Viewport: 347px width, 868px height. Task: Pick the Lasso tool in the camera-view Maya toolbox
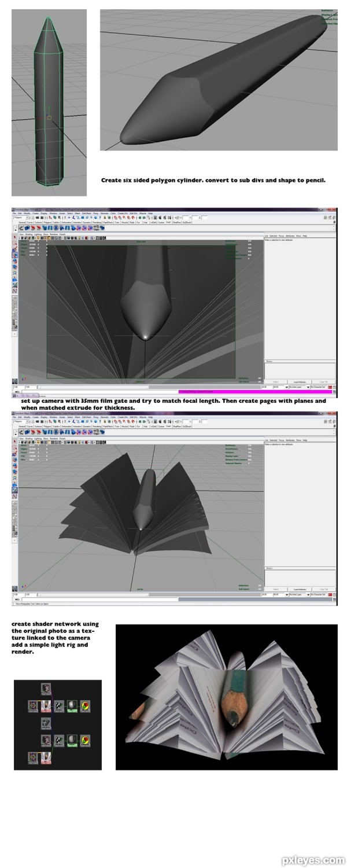point(14,242)
